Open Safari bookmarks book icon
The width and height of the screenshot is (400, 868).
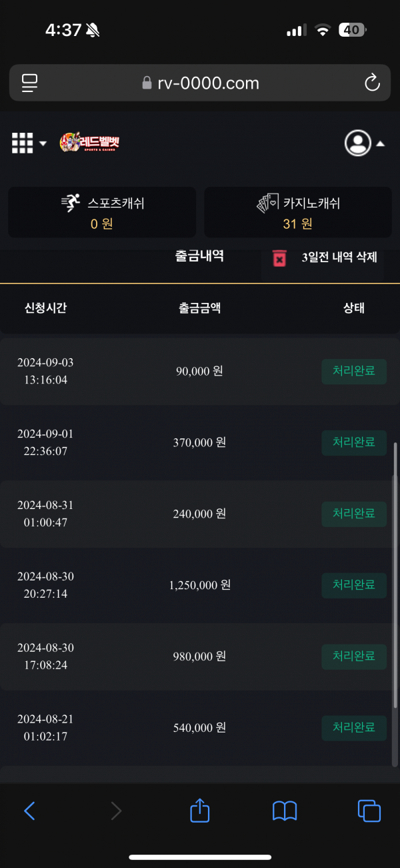(x=285, y=811)
